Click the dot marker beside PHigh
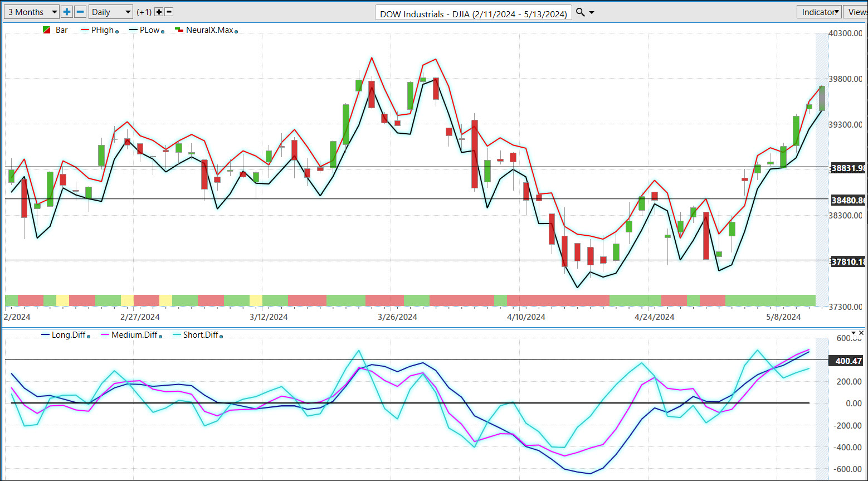The image size is (868, 481). (117, 32)
